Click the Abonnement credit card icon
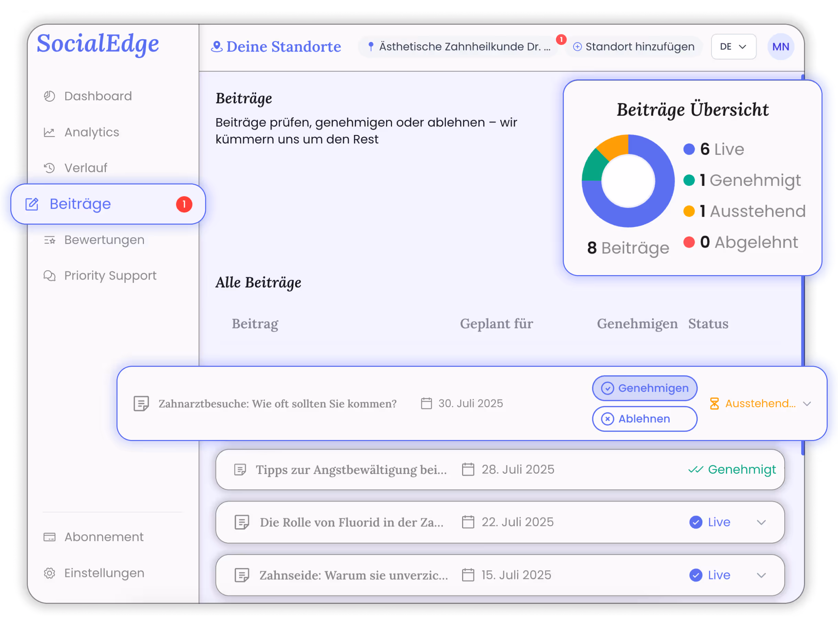Viewport: 838px width, 644px height. tap(49, 536)
